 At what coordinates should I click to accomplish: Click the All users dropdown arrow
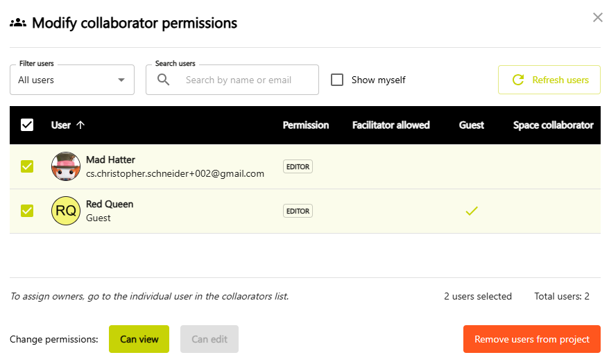pyautogui.click(x=121, y=80)
